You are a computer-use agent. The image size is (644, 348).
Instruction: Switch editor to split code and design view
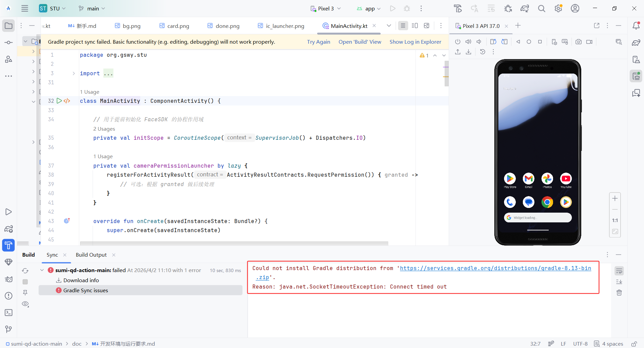coord(415,26)
